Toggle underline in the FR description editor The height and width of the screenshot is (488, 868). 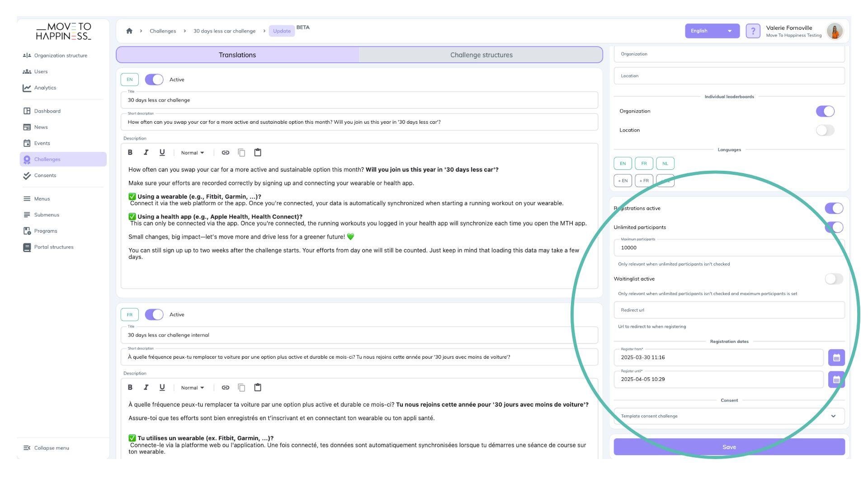[162, 388]
